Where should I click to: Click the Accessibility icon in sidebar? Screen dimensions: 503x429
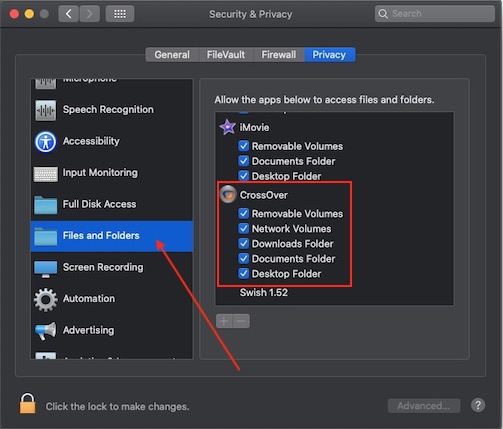[x=46, y=142]
